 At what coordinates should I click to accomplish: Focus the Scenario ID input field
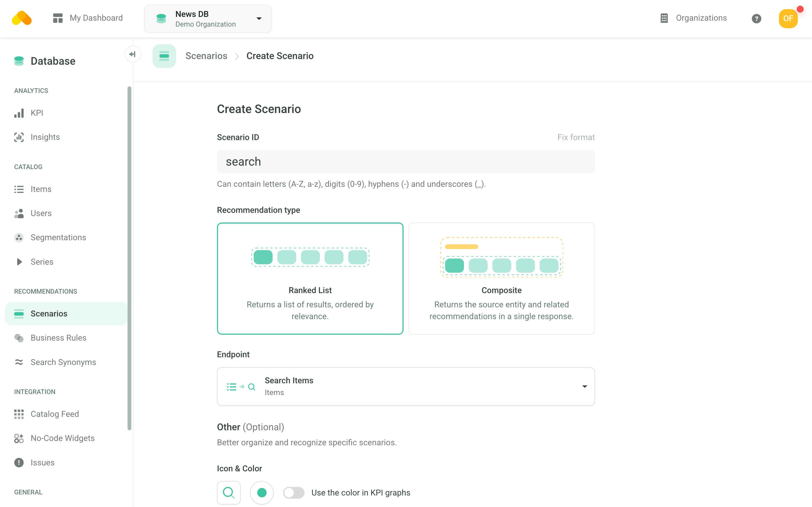(x=406, y=162)
